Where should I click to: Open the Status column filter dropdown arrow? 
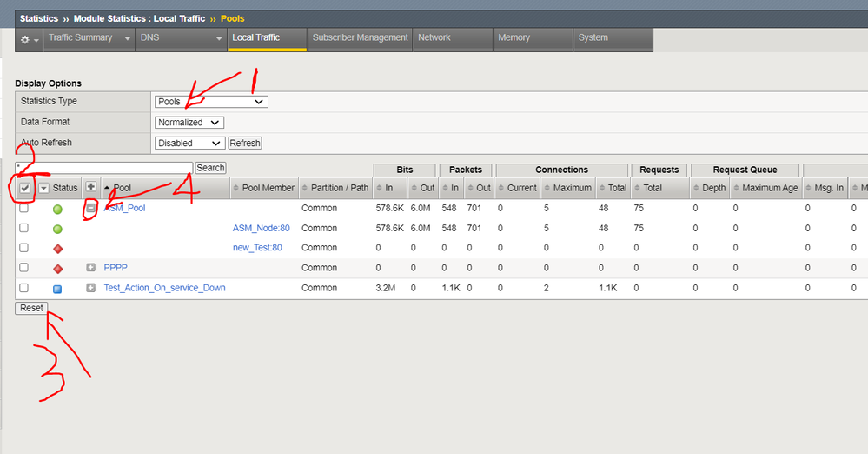[43, 188]
